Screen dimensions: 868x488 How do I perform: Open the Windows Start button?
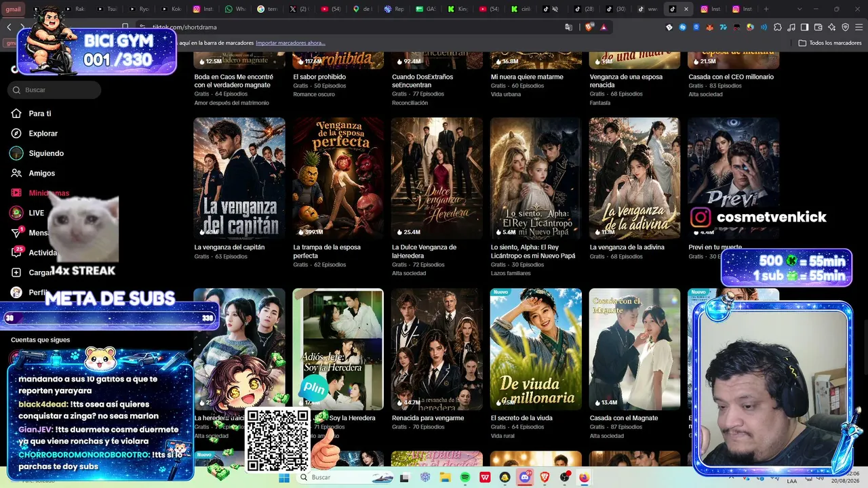(x=284, y=477)
